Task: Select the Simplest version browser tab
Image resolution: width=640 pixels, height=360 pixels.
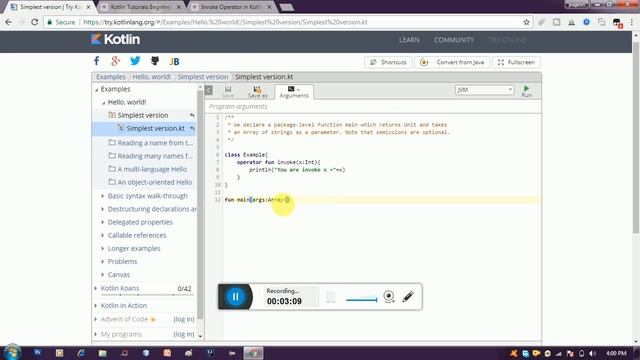Action: [51, 7]
